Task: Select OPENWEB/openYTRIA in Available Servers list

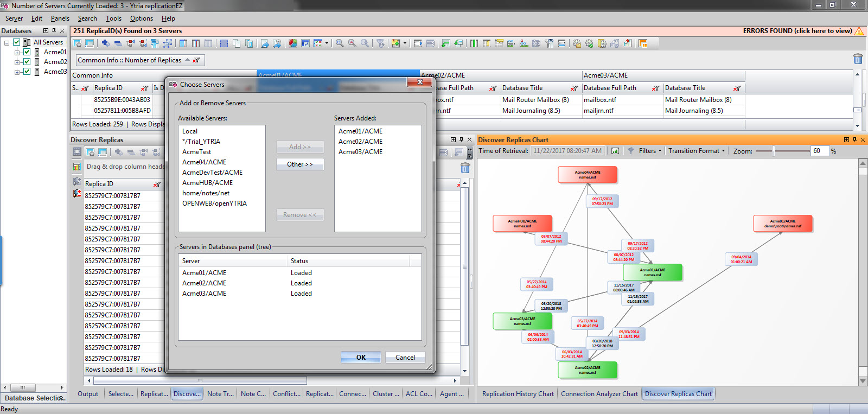Action: (x=214, y=203)
